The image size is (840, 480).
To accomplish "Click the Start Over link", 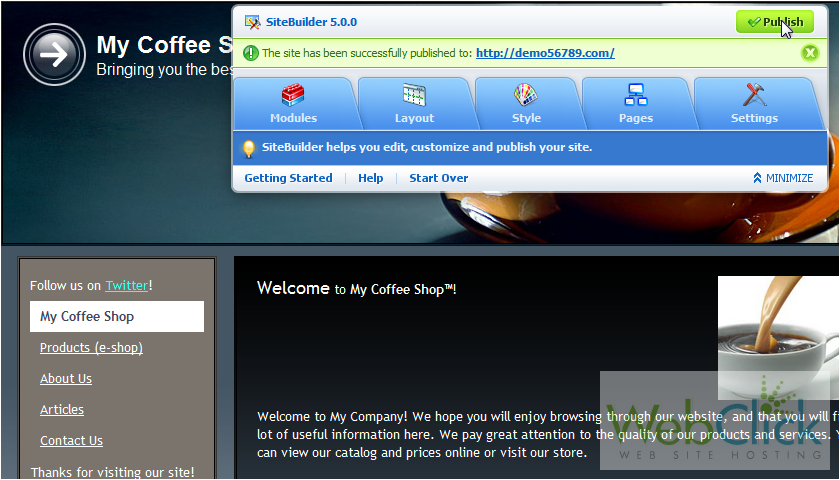I will point(439,178).
